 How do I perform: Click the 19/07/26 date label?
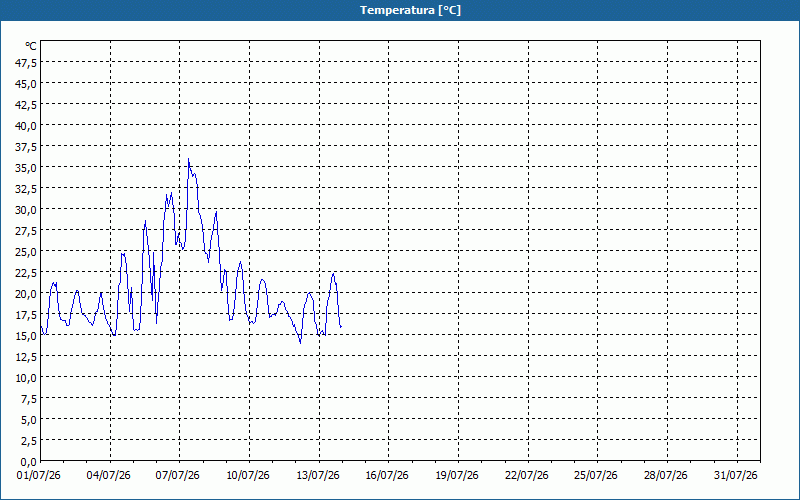457,476
